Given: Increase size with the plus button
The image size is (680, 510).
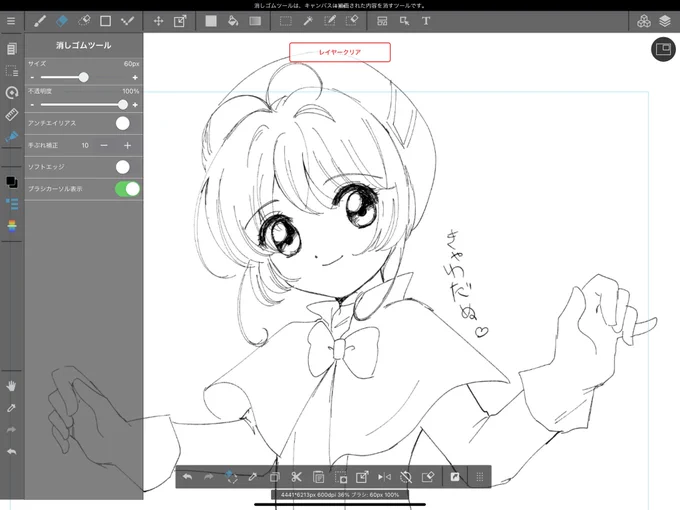Looking at the screenshot, I should pyautogui.click(x=135, y=78).
